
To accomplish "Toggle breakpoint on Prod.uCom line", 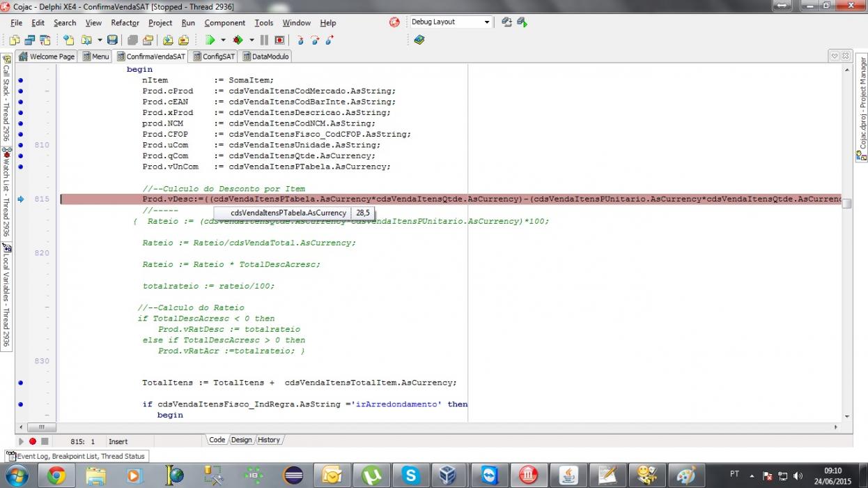I will pyautogui.click(x=21, y=145).
